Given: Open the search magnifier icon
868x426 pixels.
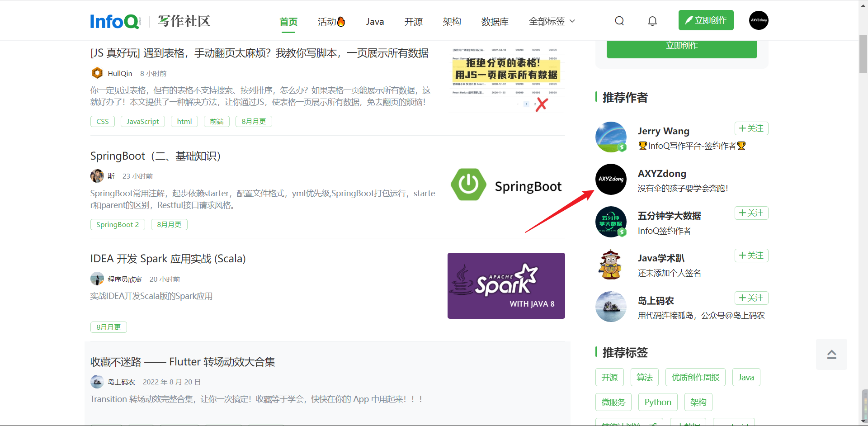Looking at the screenshot, I should tap(619, 21).
